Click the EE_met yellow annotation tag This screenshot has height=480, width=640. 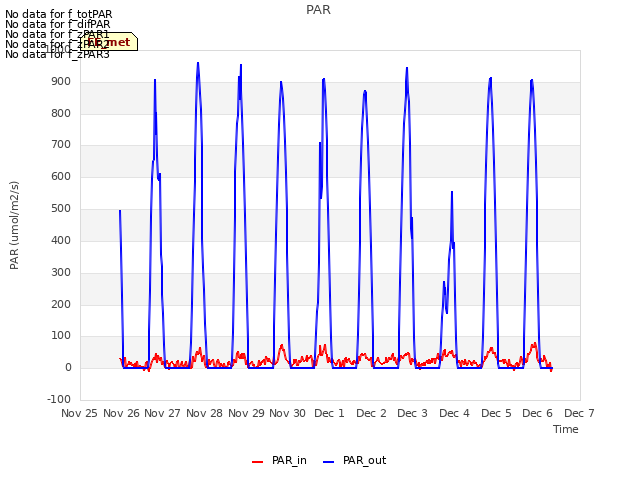click(x=109, y=42)
